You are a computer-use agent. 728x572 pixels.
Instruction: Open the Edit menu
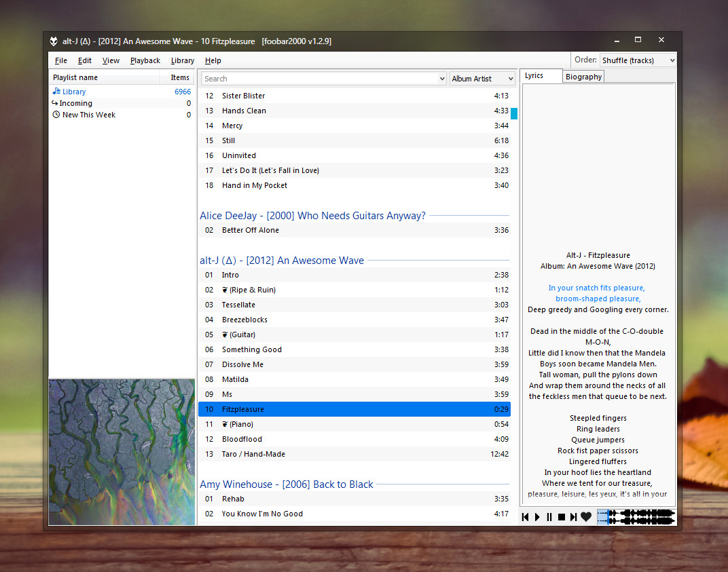84,60
